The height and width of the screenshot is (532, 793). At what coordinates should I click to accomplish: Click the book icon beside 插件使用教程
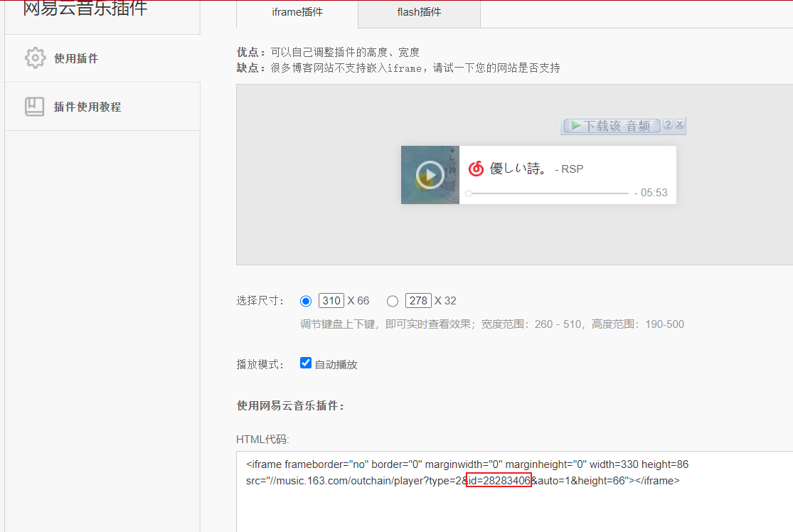pyautogui.click(x=35, y=107)
